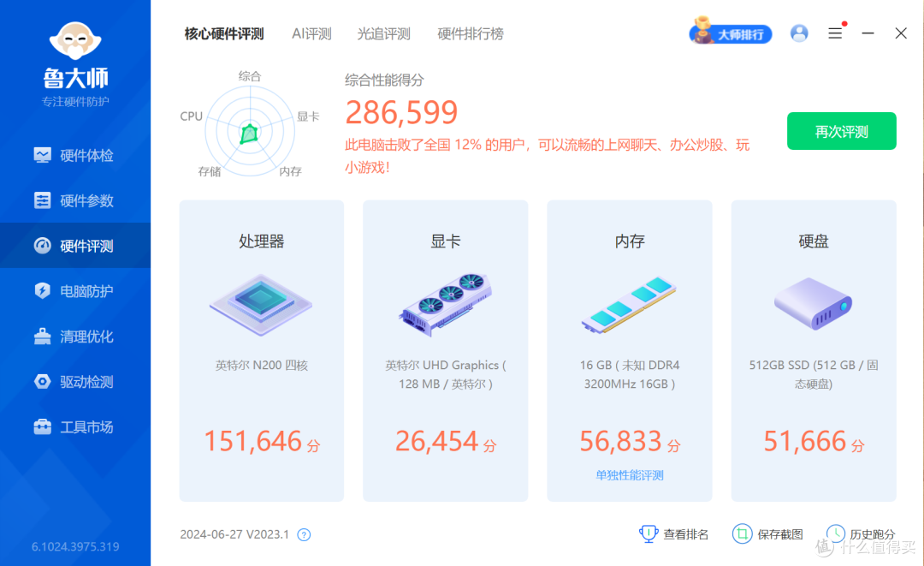The width and height of the screenshot is (924, 566).
Task: Click the 查看排名 trophy icon
Action: pyautogui.click(x=649, y=534)
